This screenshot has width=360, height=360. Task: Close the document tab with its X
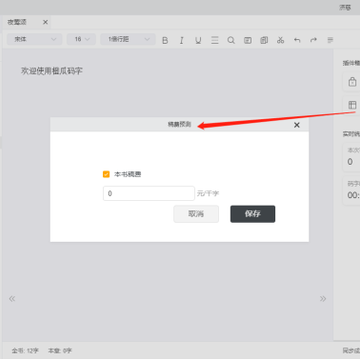coord(45,22)
